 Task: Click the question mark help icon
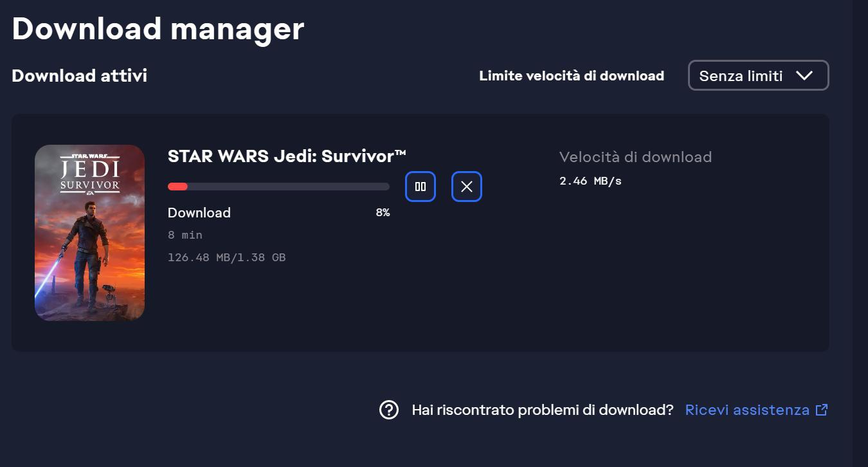point(389,410)
